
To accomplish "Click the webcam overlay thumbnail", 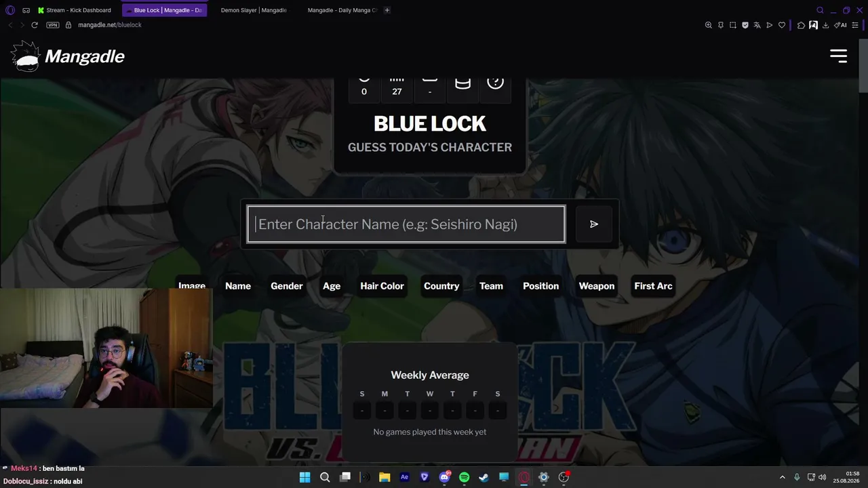I will 106,349.
